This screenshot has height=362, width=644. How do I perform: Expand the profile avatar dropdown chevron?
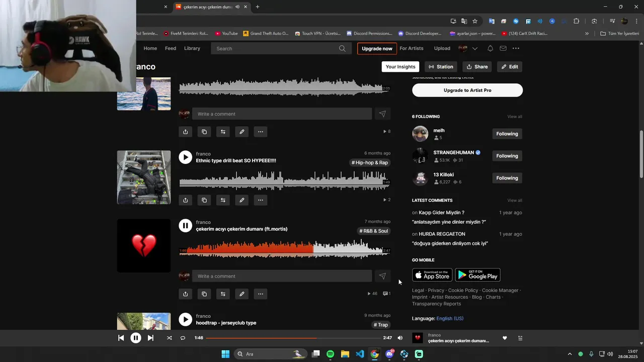coord(475,48)
